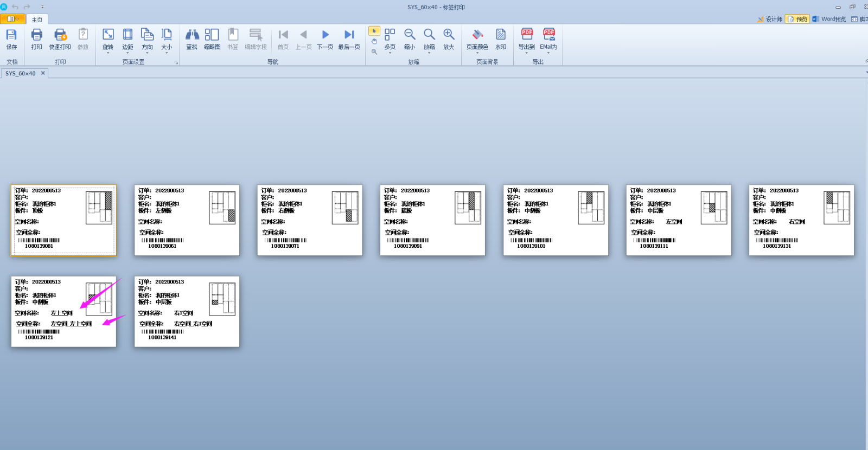Select label page with barcode 1080139141

(x=187, y=312)
